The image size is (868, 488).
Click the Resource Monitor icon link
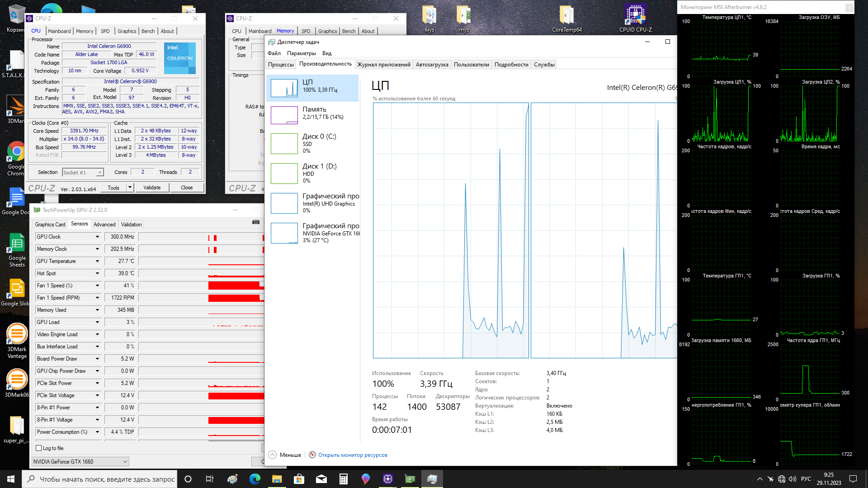pos(312,455)
